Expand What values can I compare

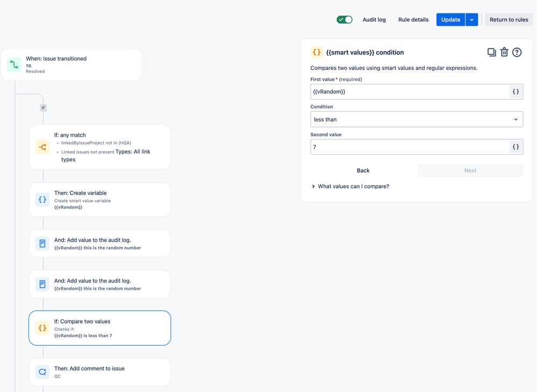click(350, 187)
